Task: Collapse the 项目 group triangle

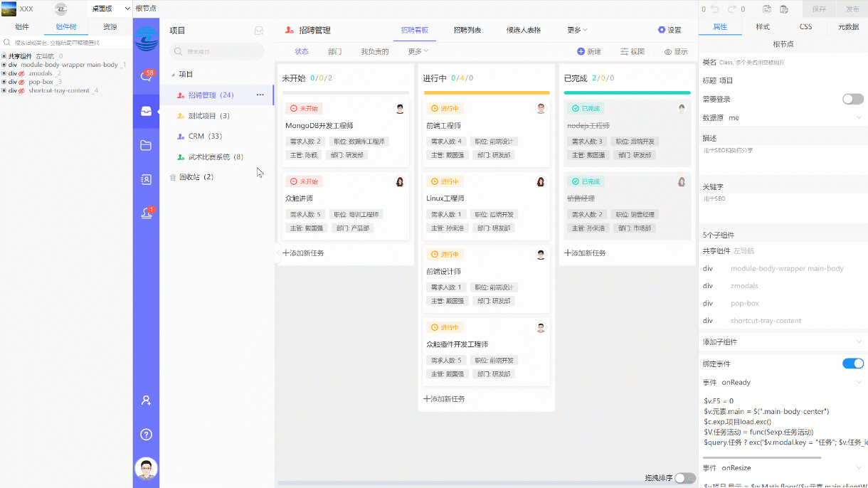Action: [x=173, y=74]
